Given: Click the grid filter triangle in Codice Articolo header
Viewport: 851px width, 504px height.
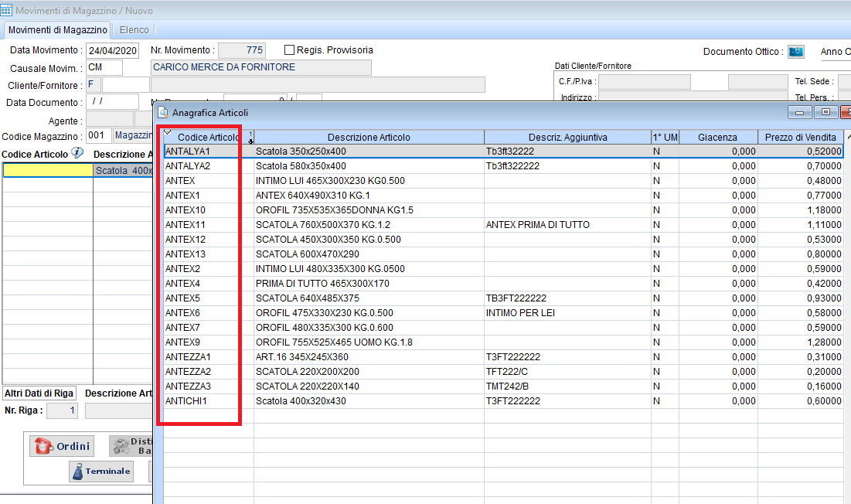Looking at the screenshot, I should 167,132.
